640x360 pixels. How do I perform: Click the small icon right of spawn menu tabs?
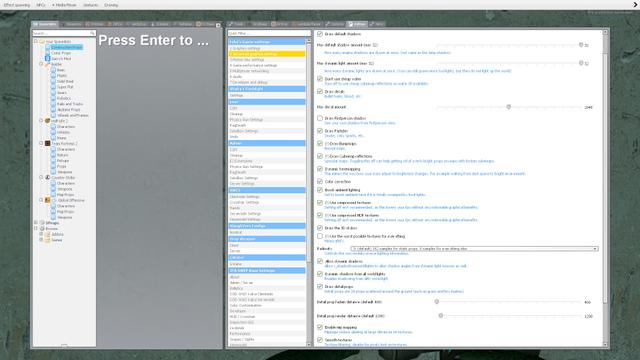218,25
